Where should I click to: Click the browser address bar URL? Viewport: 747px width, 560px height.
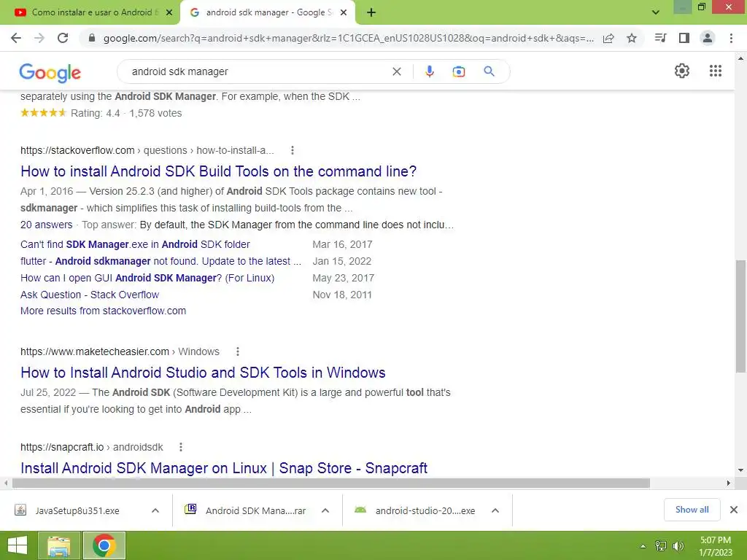click(349, 38)
